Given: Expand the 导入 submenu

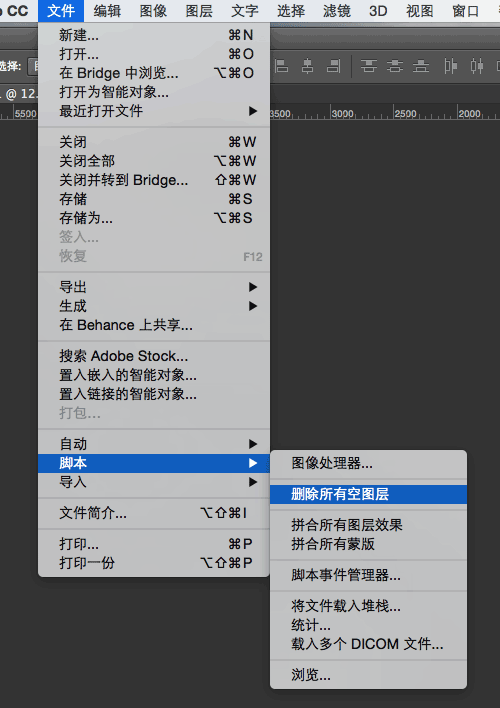Looking at the screenshot, I should click(x=154, y=482).
